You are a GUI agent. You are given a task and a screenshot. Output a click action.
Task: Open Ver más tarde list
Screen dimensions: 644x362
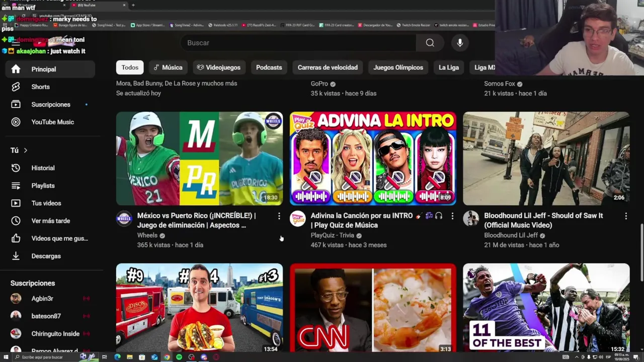pos(50,221)
